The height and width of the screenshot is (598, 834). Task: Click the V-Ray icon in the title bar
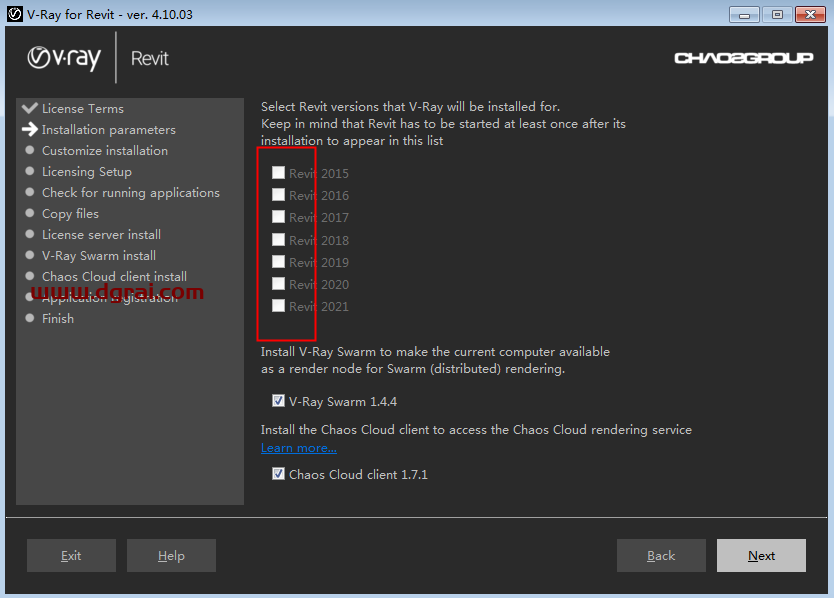(13, 14)
